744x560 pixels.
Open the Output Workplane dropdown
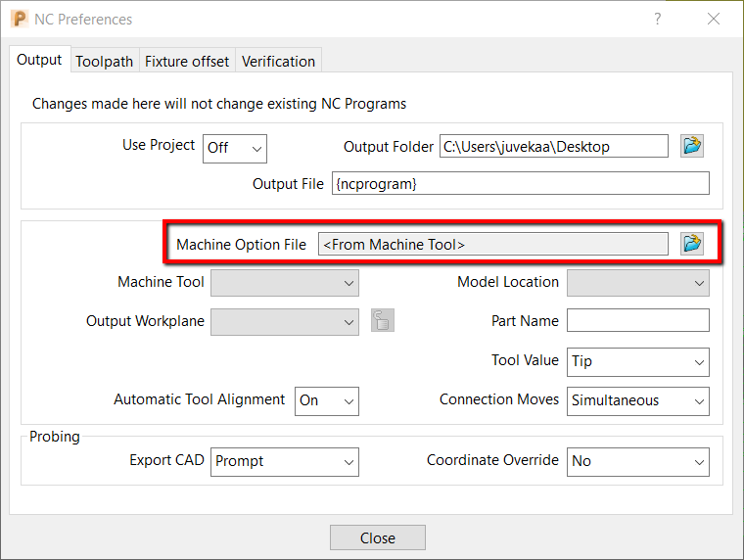click(x=285, y=321)
